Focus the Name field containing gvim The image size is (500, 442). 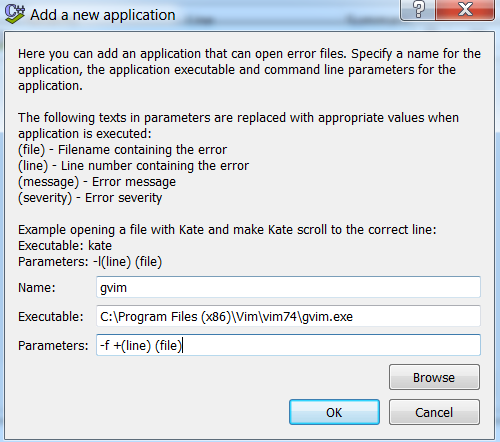click(288, 287)
